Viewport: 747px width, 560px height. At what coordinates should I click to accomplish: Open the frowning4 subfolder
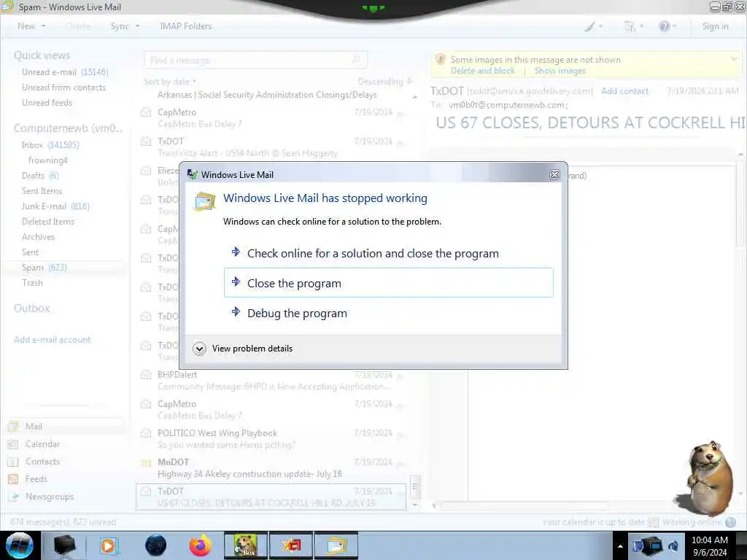(47, 160)
